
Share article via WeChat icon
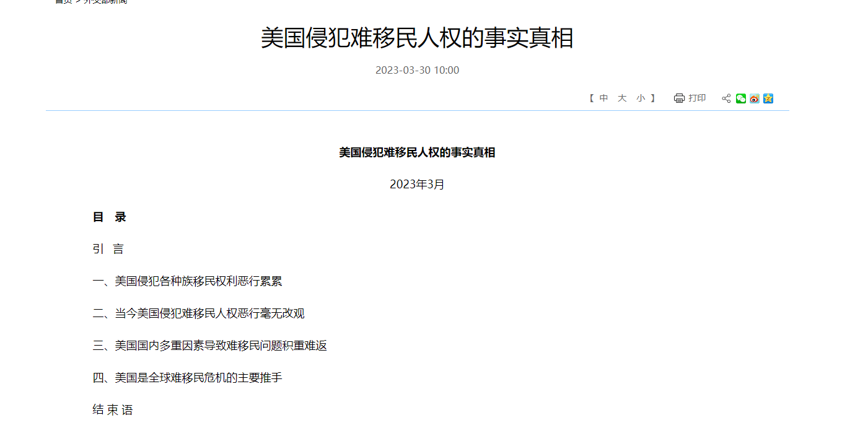click(740, 98)
